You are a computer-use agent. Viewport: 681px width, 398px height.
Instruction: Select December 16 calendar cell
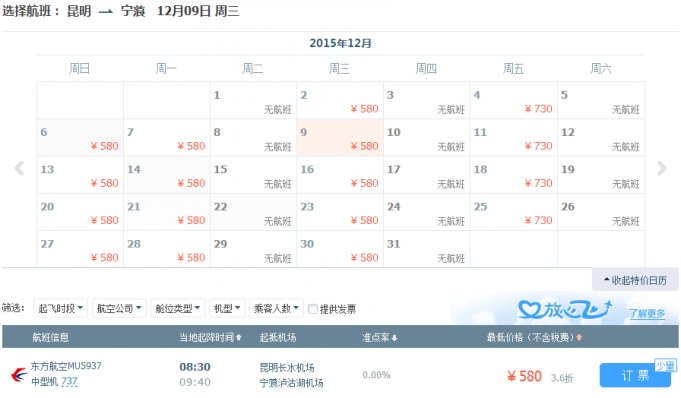pyautogui.click(x=340, y=175)
